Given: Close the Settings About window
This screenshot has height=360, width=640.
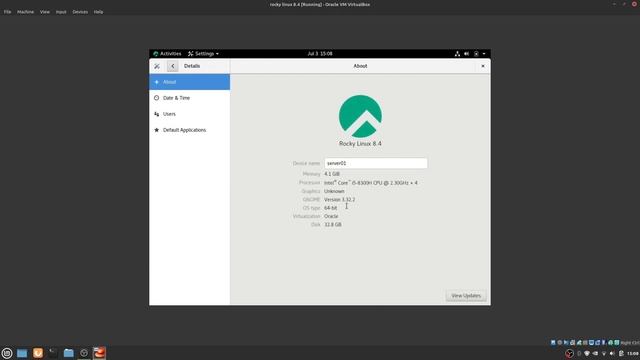Looking at the screenshot, I should pos(483,66).
